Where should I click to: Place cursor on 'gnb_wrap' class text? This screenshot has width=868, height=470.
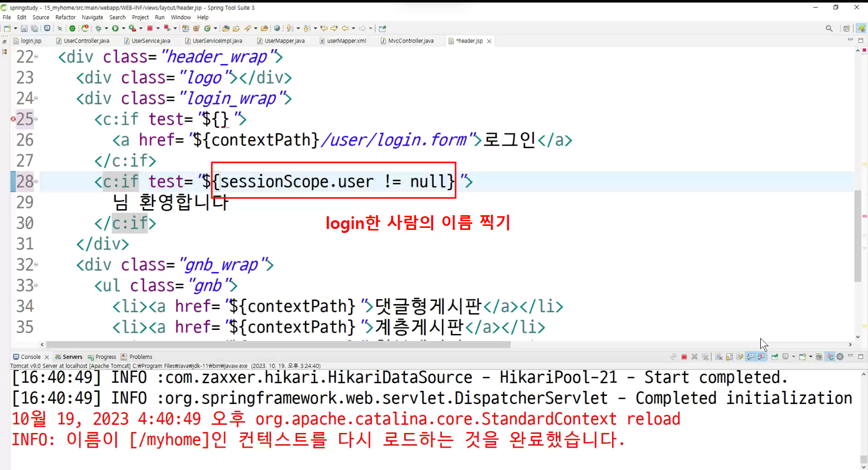point(221,265)
